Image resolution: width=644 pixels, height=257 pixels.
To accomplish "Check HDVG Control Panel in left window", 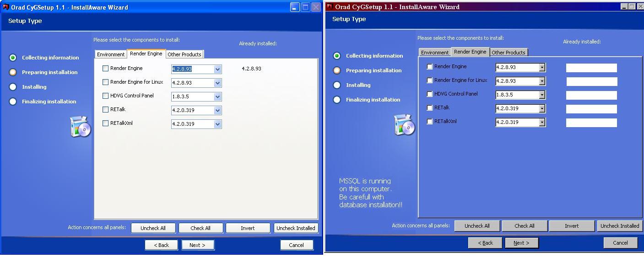I will click(106, 96).
